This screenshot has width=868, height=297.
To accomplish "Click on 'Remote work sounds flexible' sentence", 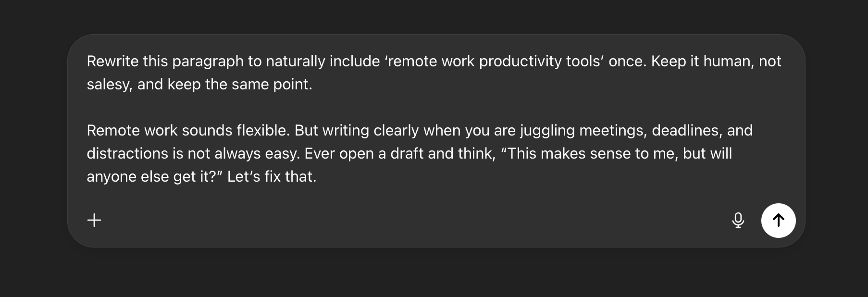I will click(187, 131).
